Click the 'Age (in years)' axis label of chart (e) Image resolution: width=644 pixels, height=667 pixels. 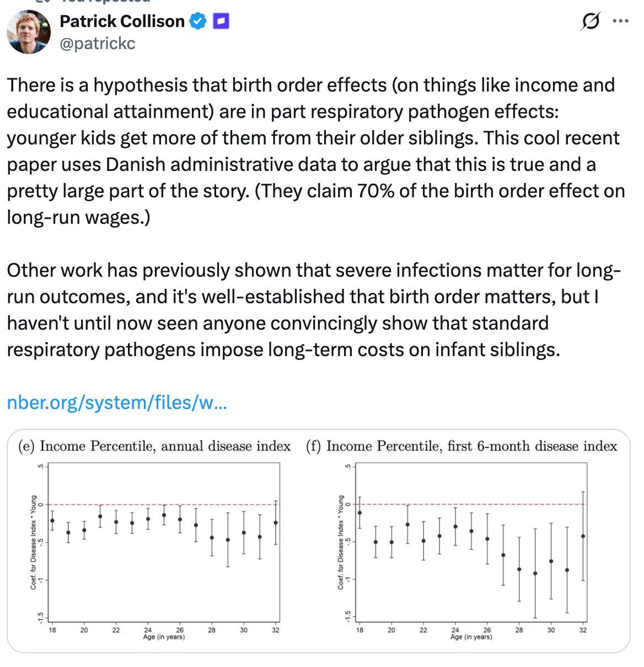coord(164,637)
